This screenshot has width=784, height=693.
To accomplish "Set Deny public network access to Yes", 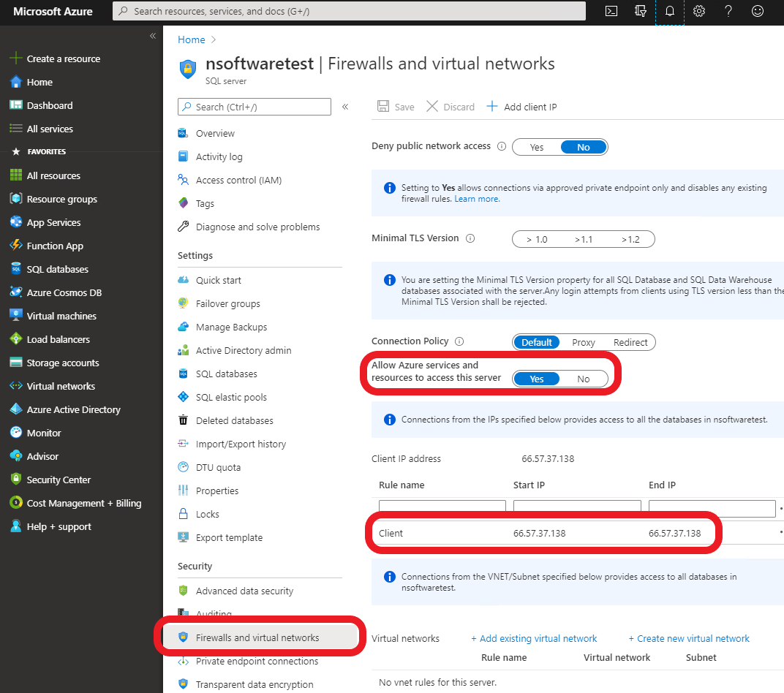I will point(537,147).
